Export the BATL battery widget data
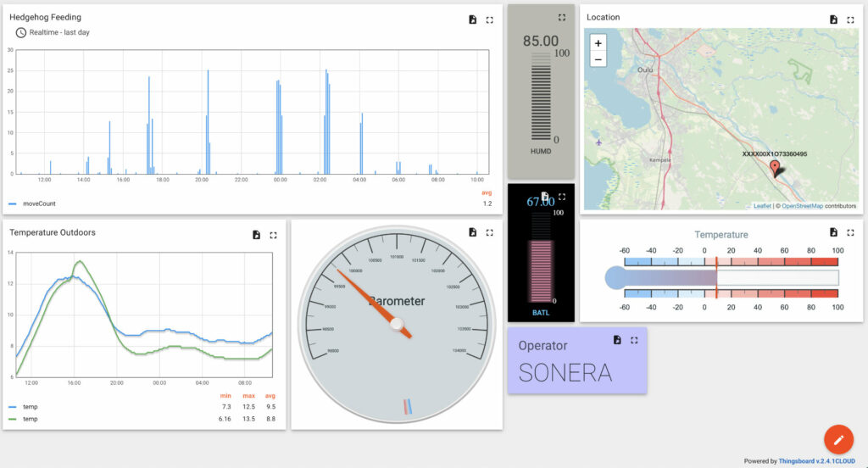The width and height of the screenshot is (868, 468). pos(545,196)
